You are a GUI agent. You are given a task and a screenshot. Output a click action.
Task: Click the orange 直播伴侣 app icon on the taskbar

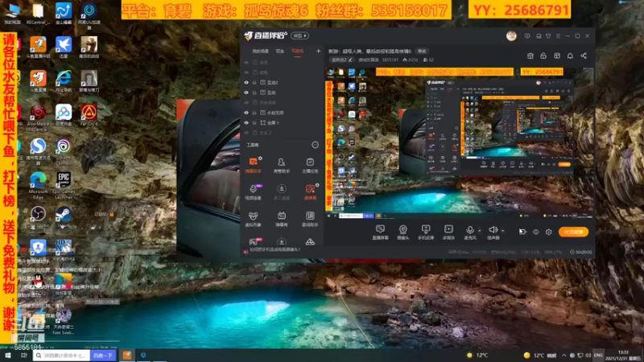[x=127, y=356]
